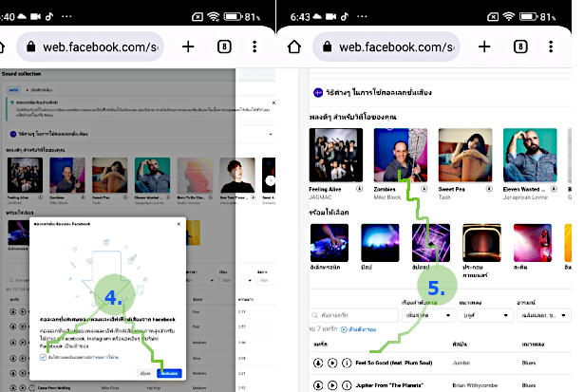Open the DJ turntable genre thumbnail
Viewport: 584px width, 392px height.
click(x=330, y=243)
